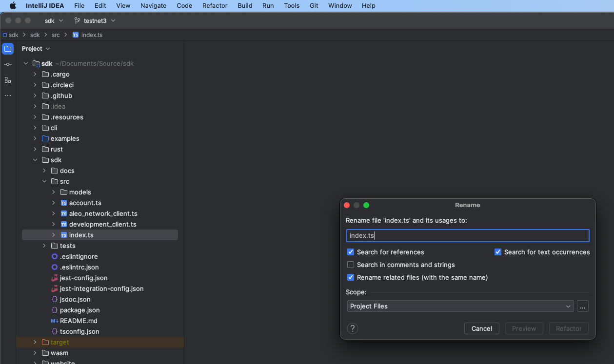This screenshot has height=364, width=614.
Task: Enable Search in comments and strings
Action: [x=350, y=265]
